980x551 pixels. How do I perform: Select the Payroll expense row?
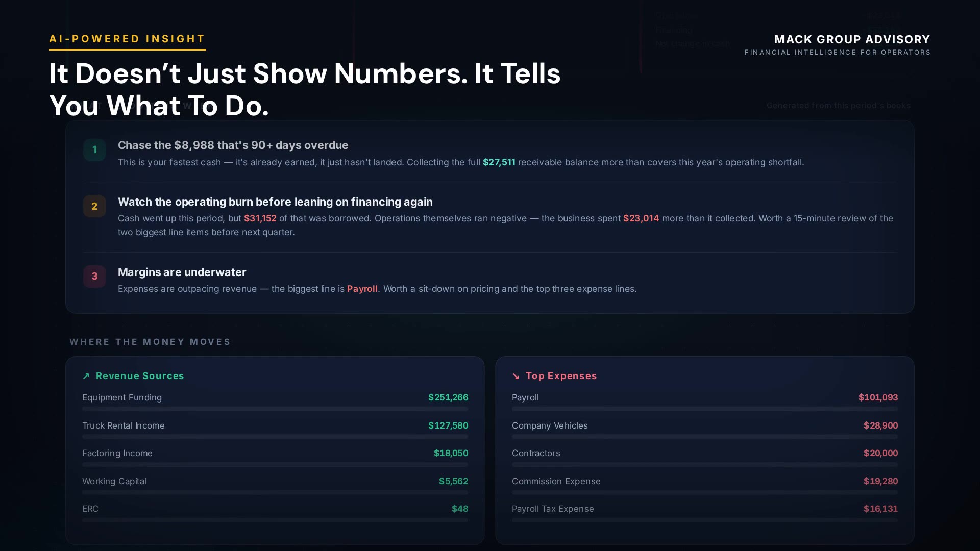[705, 402]
